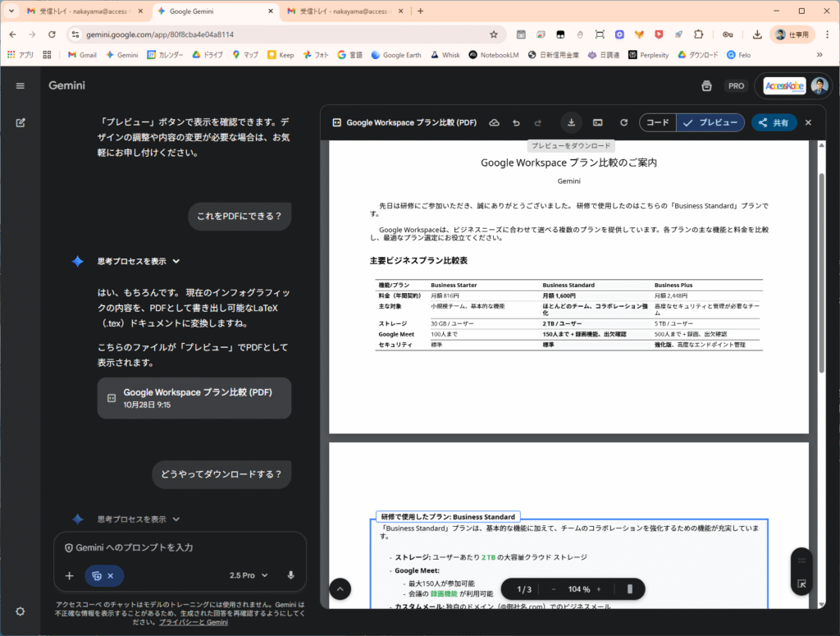Click the 共有 share button

(774, 122)
